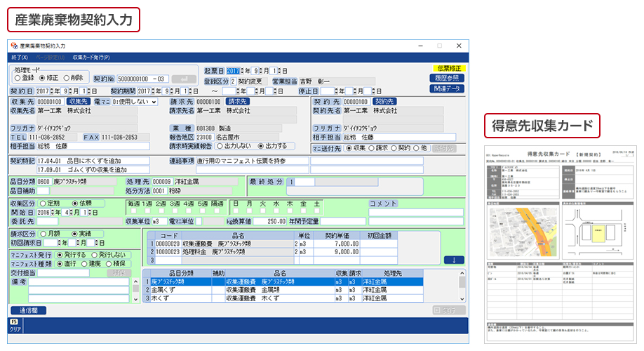Select 発行しない for マニフェスト発行
The width and height of the screenshot is (644, 351).
pos(95,256)
